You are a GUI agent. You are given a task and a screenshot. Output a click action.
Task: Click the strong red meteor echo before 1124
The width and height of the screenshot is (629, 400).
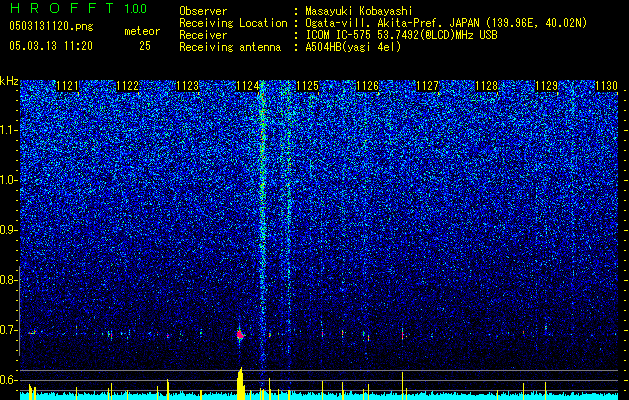tap(240, 334)
